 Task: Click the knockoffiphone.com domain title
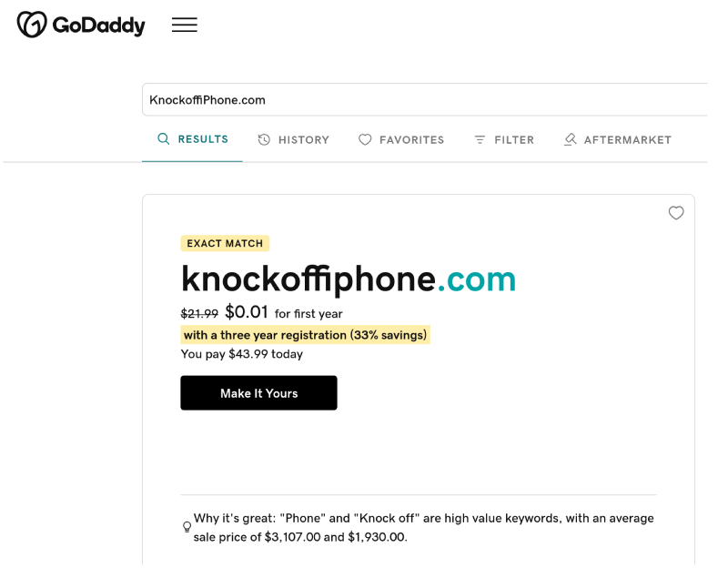click(x=349, y=279)
